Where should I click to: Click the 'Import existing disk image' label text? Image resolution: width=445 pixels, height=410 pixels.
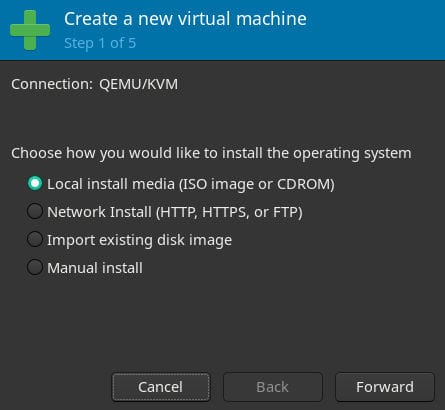(140, 240)
